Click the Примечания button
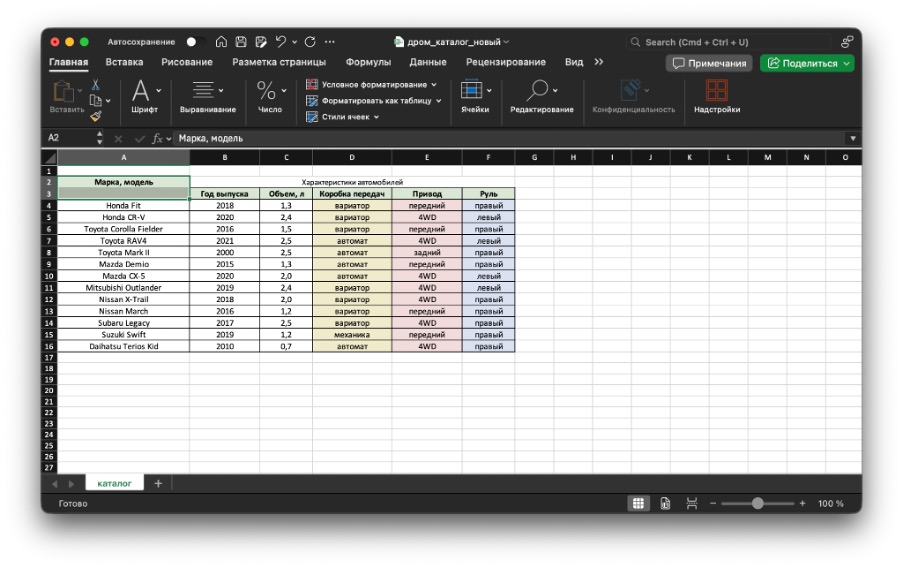The width and height of the screenshot is (904, 568). (710, 63)
